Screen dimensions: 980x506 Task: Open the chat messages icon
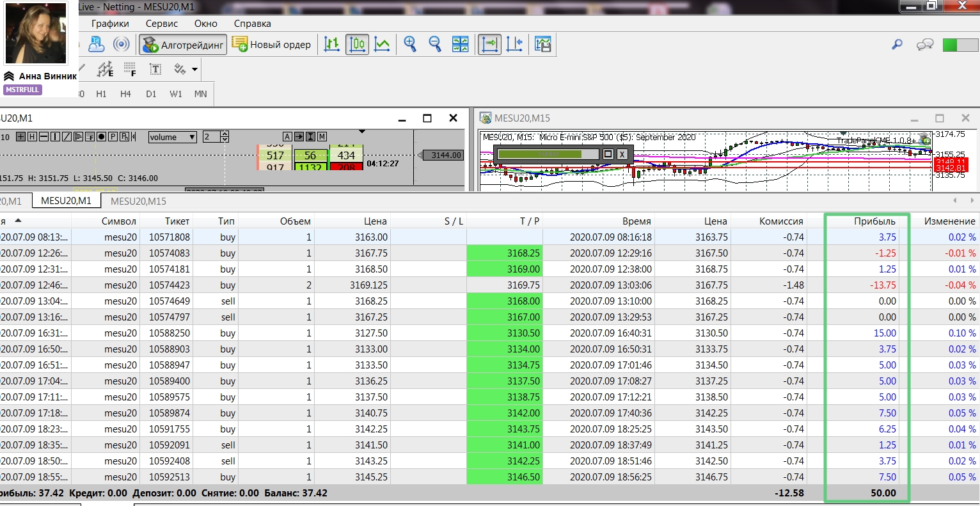point(924,45)
